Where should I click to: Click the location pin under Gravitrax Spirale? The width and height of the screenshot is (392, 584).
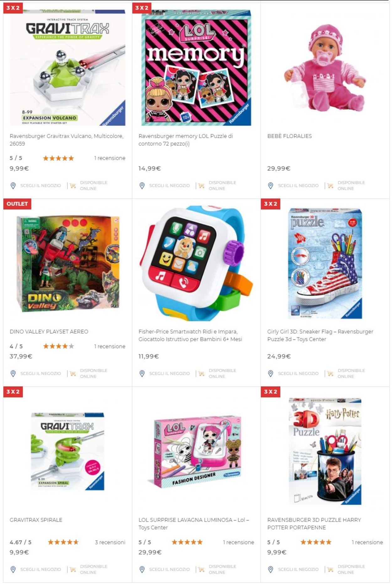13,569
